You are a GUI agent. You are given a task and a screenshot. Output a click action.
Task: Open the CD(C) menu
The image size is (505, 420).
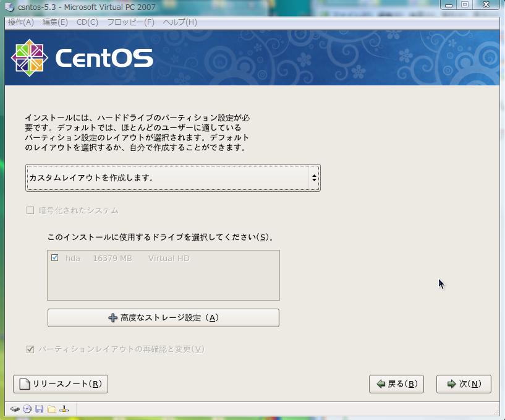click(87, 22)
